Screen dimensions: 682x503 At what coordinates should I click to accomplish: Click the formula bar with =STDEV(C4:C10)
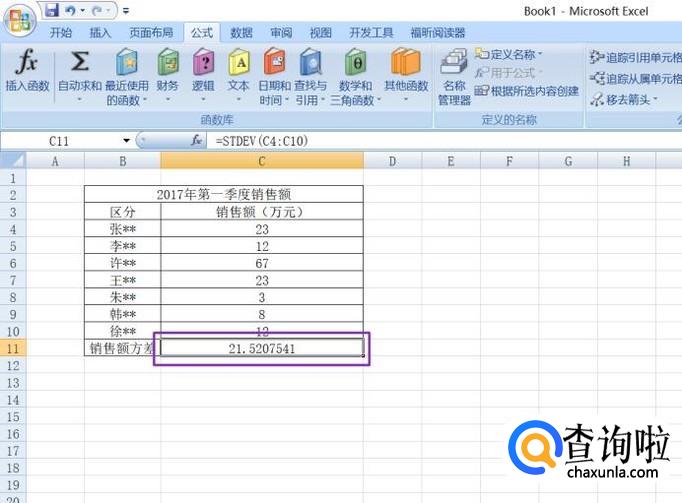tap(446, 141)
